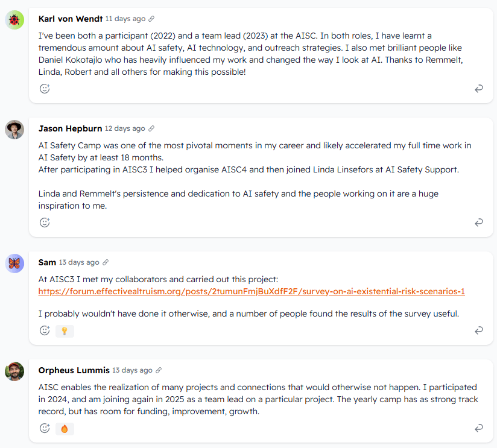
Task: Add reaction to Orpheus Lummis's comment
Action: click(x=45, y=428)
